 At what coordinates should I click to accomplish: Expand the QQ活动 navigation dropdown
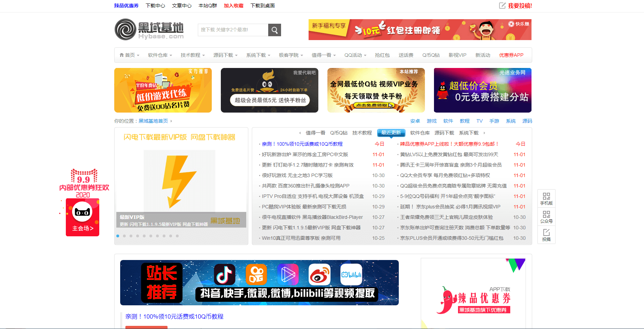pos(355,55)
